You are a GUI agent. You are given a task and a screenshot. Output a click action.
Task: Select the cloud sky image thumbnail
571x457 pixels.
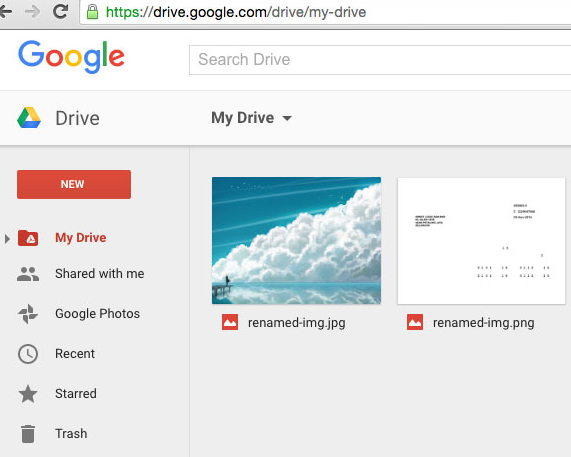pyautogui.click(x=296, y=240)
